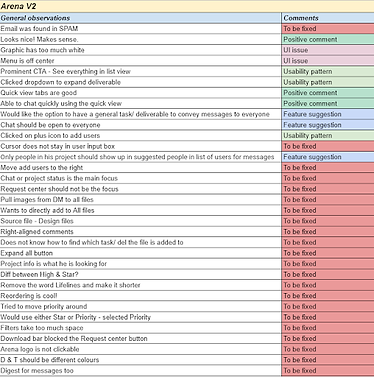Select 'Usability pattern' for Clicked on plus icon row
The width and height of the screenshot is (374, 377).
point(328,135)
